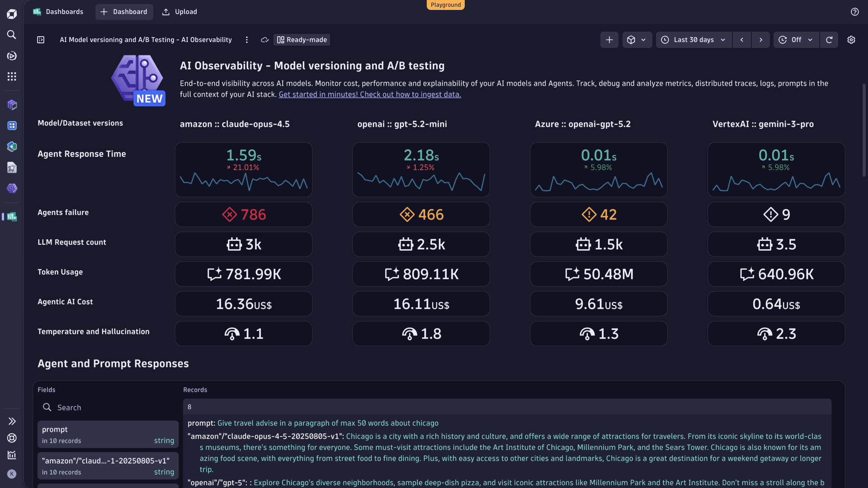
Task: Go to the Dashboards tab
Action: [x=58, y=12]
